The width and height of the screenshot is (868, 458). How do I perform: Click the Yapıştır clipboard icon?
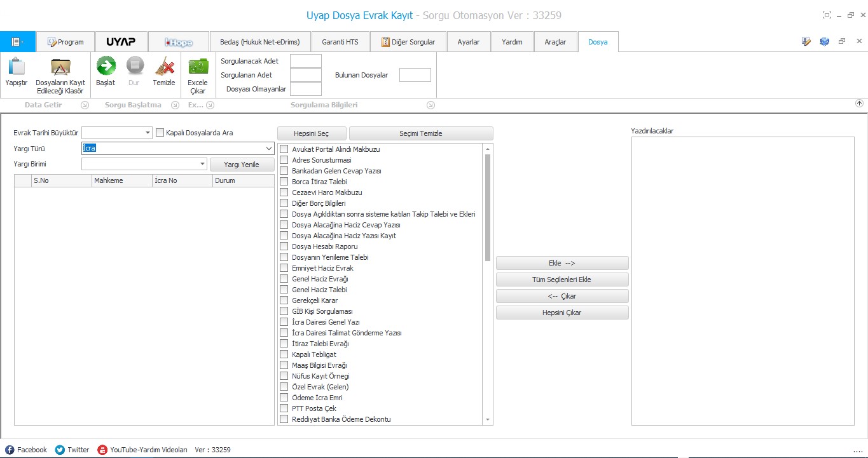tap(17, 66)
